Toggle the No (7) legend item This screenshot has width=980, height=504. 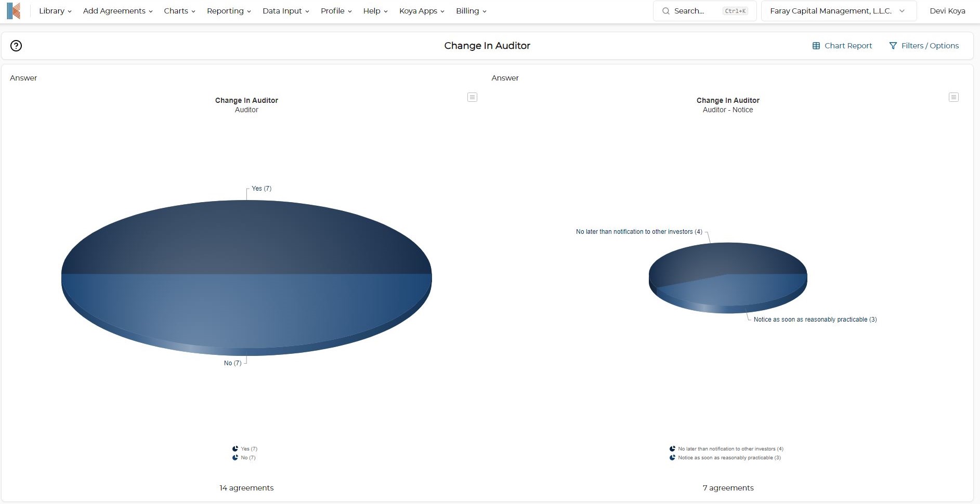pyautogui.click(x=244, y=458)
